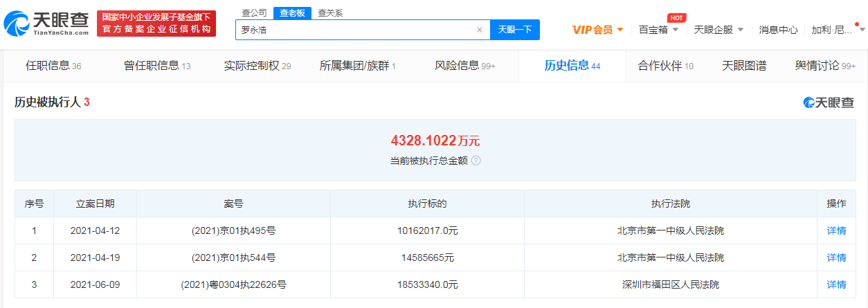Viewport: 868px width, 308px height.
Task: Open 详情 for case (2021)京01执495号
Action: click(x=836, y=230)
